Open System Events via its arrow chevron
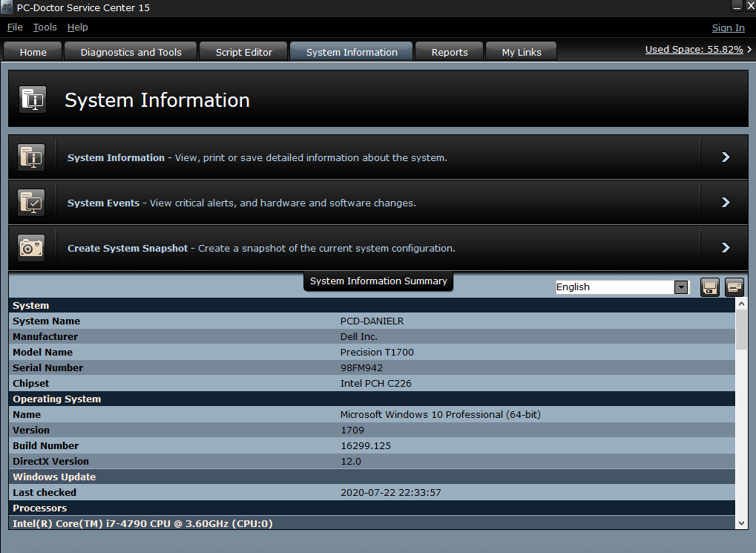The image size is (756, 553). (x=725, y=203)
